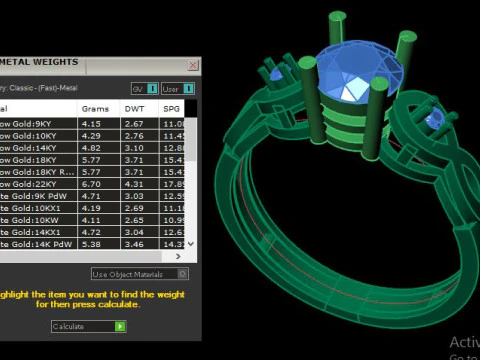Click the Use Object Materials label
Screen dimensions: 480x360
point(128,274)
